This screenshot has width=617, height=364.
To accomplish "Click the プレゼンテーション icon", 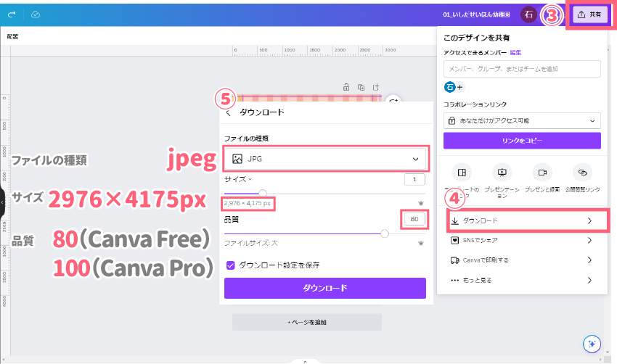I will click(502, 173).
